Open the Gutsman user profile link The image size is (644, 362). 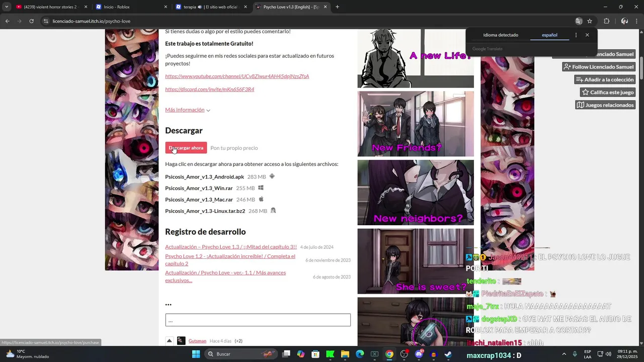[197, 341]
